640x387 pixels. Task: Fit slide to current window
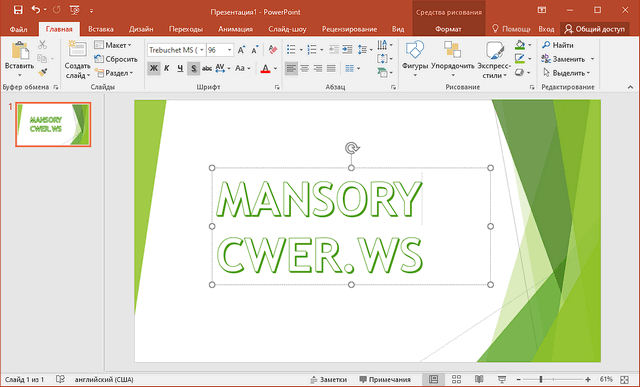(x=624, y=379)
